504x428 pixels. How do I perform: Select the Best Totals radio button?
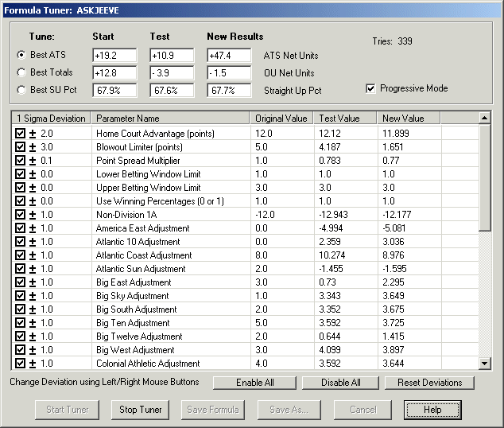[x=21, y=72]
